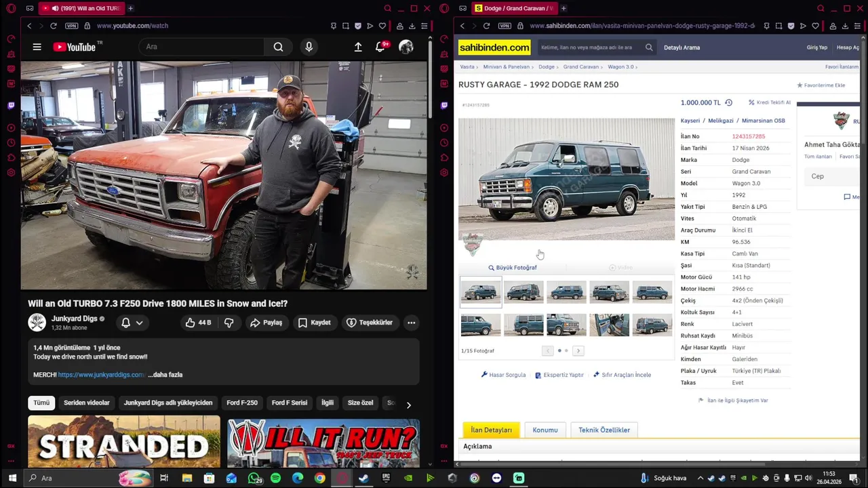Screen dimensions: 868x488
Task: Open price history icon beside 1.000.000 TL
Action: click(728, 103)
